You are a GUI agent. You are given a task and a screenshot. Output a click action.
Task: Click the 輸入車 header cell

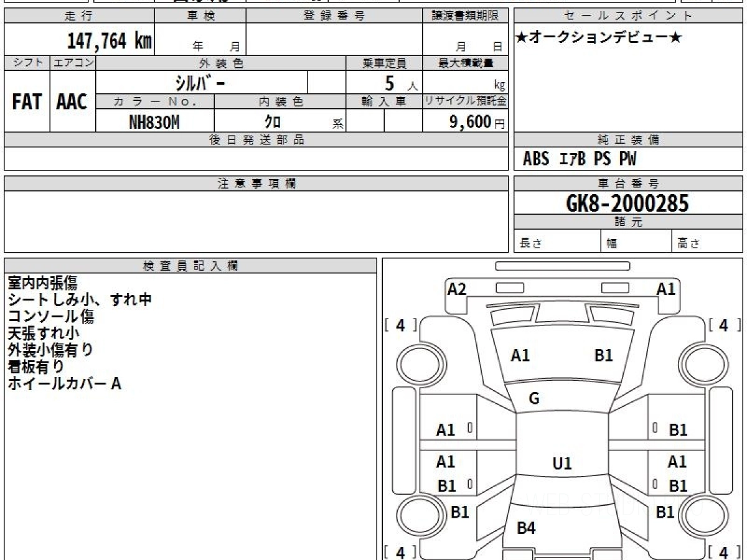(x=384, y=101)
